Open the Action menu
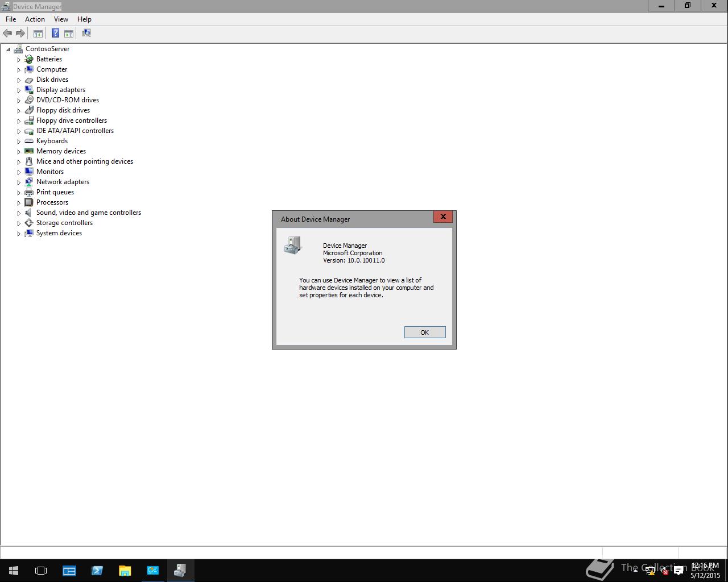This screenshot has width=728, height=582. coord(35,19)
